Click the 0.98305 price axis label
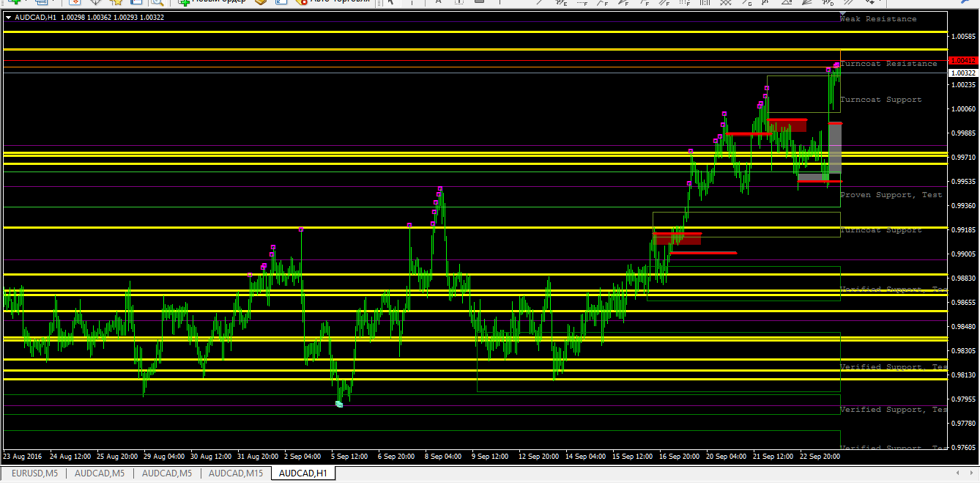 coord(962,351)
